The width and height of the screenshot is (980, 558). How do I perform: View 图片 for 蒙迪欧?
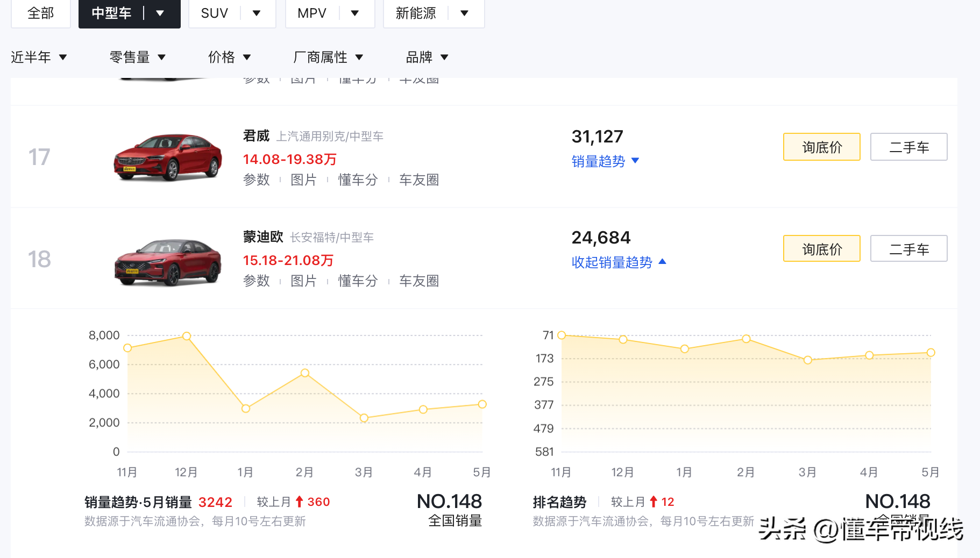tap(303, 281)
